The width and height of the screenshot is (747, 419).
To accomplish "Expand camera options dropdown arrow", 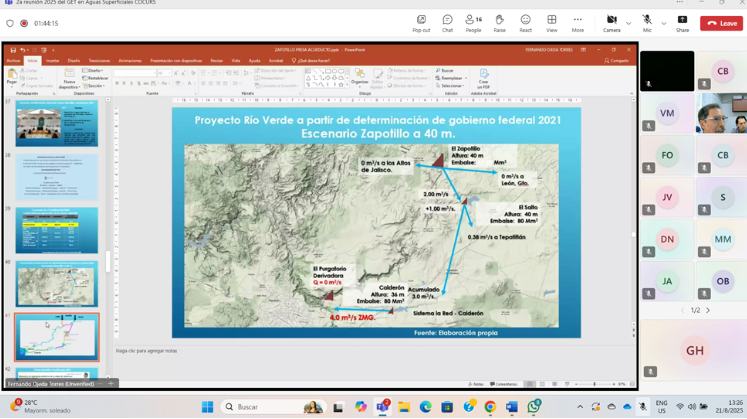I will (x=628, y=23).
